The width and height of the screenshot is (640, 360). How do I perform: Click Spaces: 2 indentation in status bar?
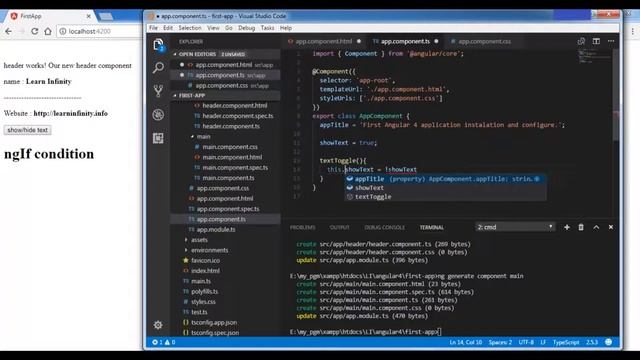(x=500, y=342)
